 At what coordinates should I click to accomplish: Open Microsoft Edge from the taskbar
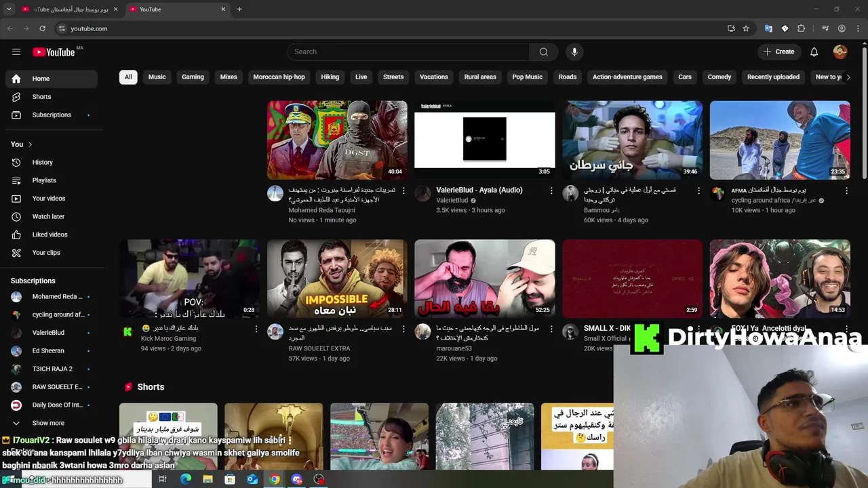tap(185, 479)
